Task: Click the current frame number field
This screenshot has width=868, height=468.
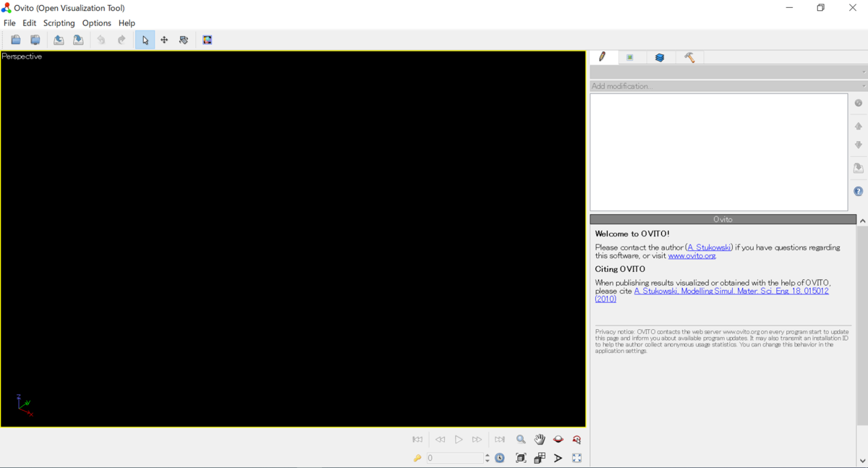Action: [x=454, y=458]
